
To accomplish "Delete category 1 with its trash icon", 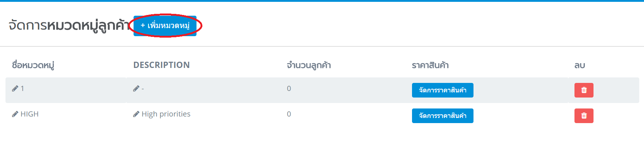I will (x=584, y=90).
